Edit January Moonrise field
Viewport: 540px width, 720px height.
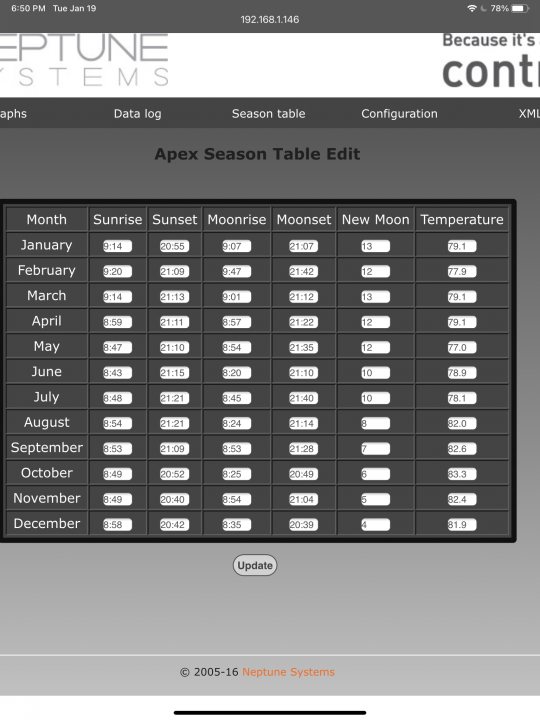tap(236, 246)
